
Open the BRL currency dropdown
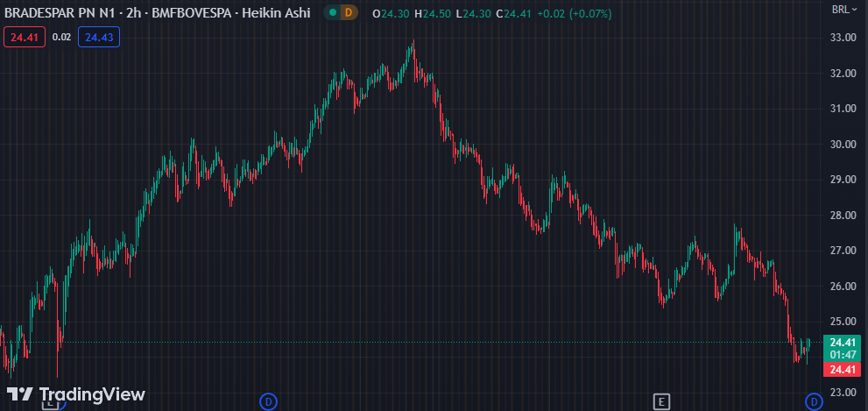844,10
